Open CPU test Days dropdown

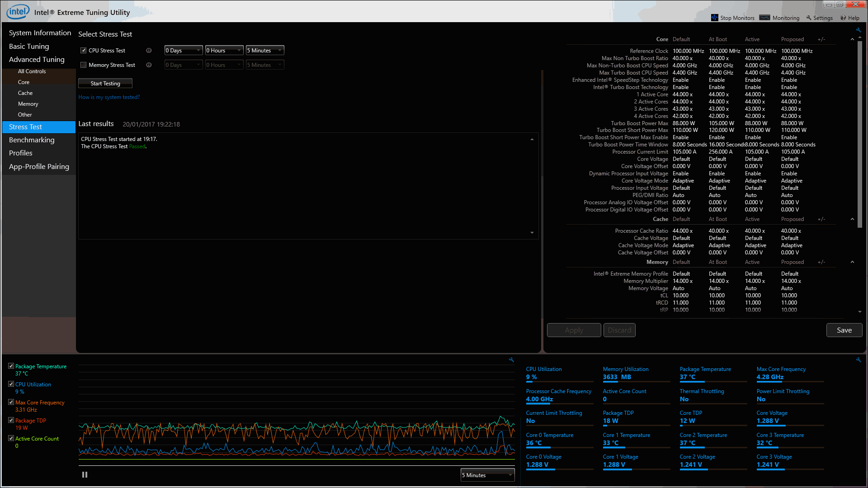pyautogui.click(x=184, y=50)
